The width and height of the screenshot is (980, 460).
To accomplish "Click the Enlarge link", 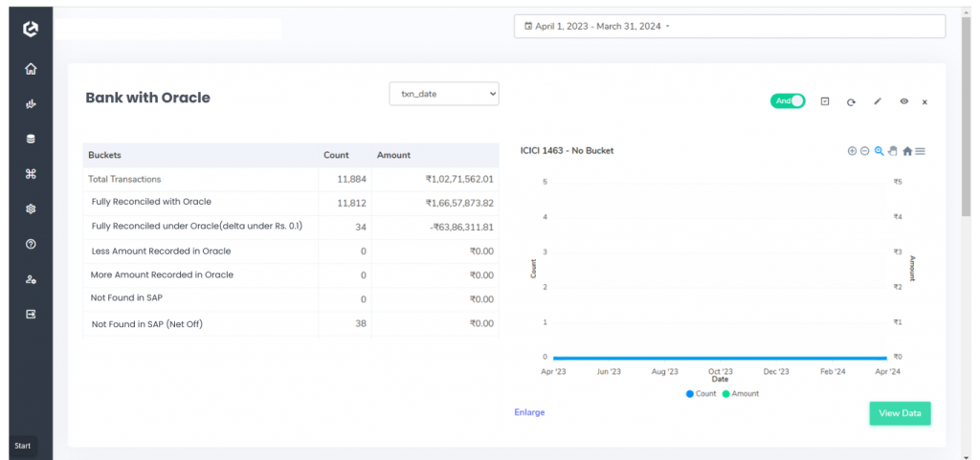I will 529,412.
